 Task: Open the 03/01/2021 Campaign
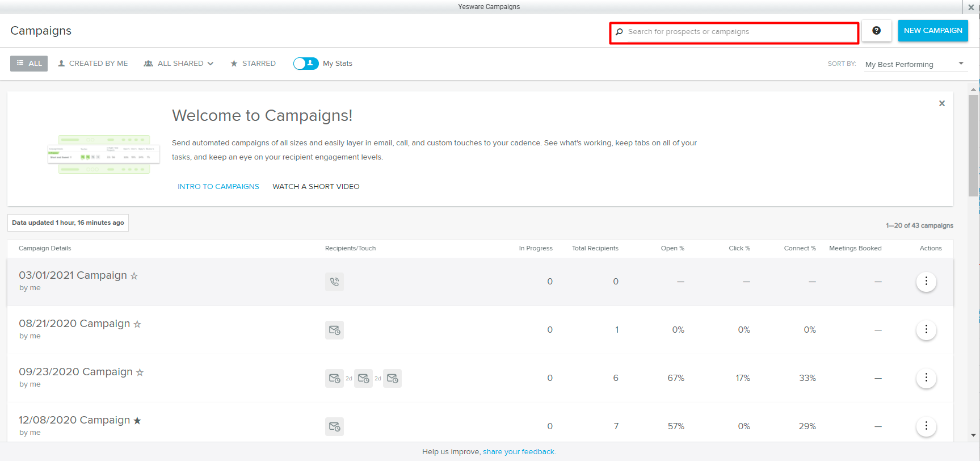tap(73, 275)
